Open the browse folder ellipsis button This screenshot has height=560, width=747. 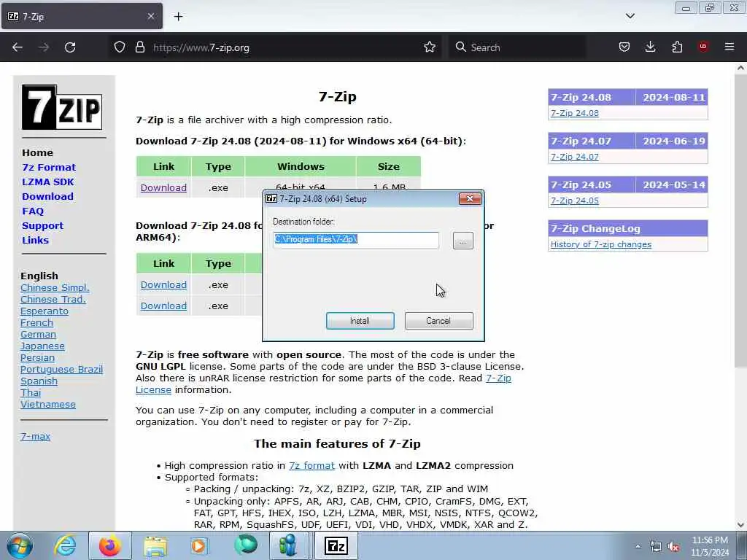coord(463,241)
